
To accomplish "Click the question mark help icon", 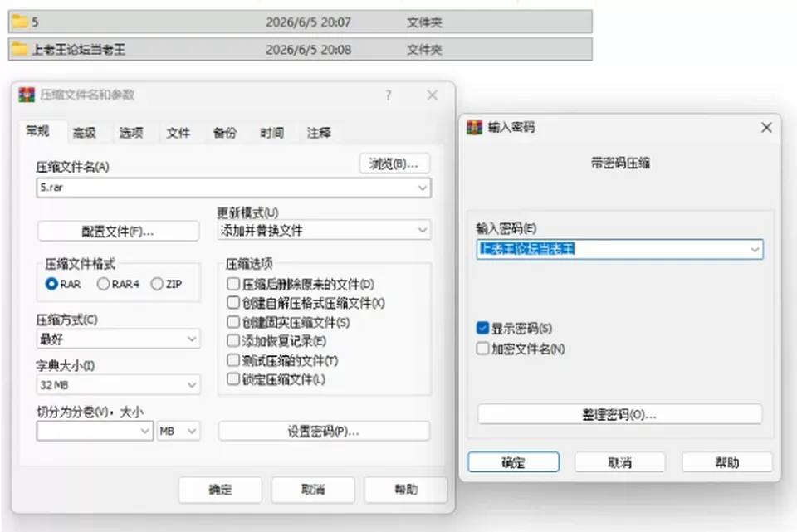I will coord(389,95).
